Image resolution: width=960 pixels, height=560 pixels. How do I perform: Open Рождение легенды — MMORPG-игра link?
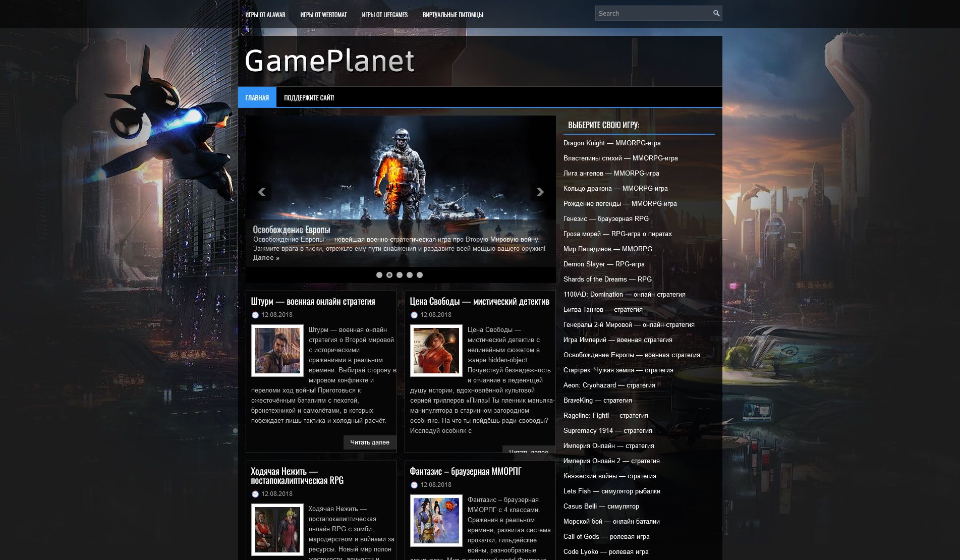tap(620, 203)
